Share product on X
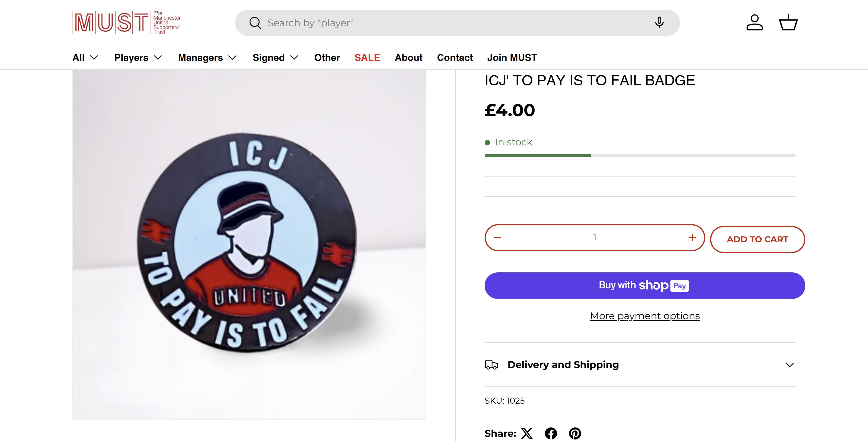The height and width of the screenshot is (441, 868). tap(527, 433)
